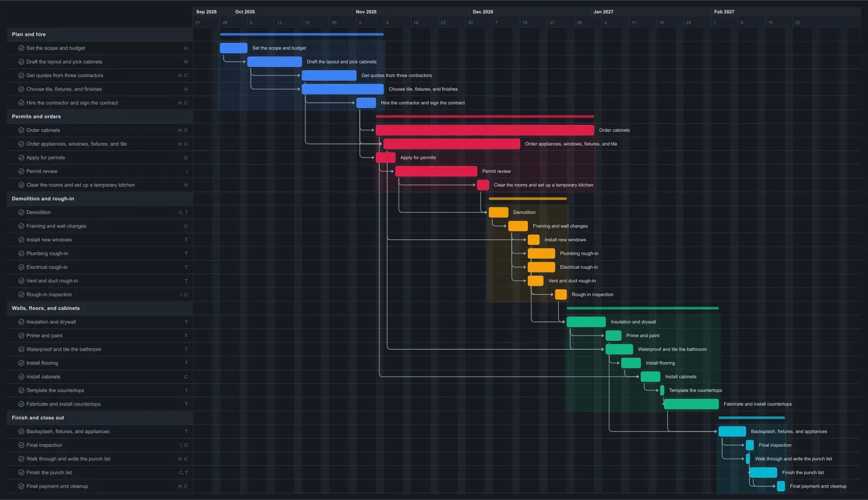Viewport: 868px width, 500px height.
Task: Click the Waterproof and tile the bathroom row
Action: pyautogui.click(x=100, y=349)
